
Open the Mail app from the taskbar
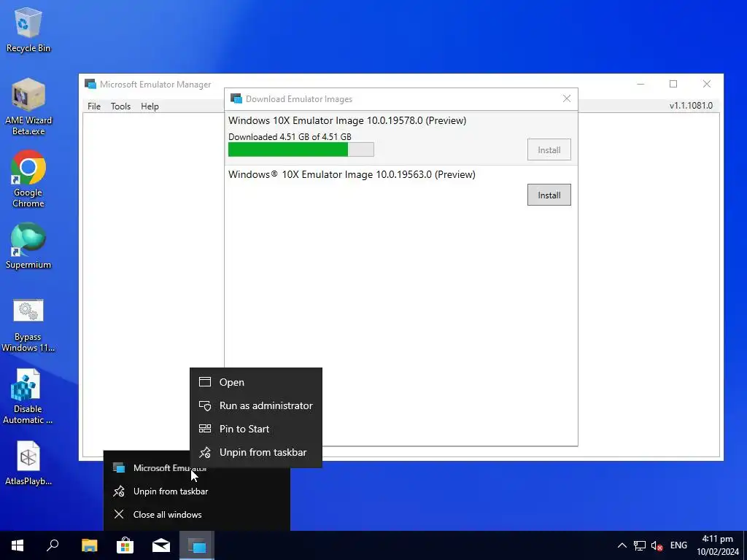(x=161, y=545)
